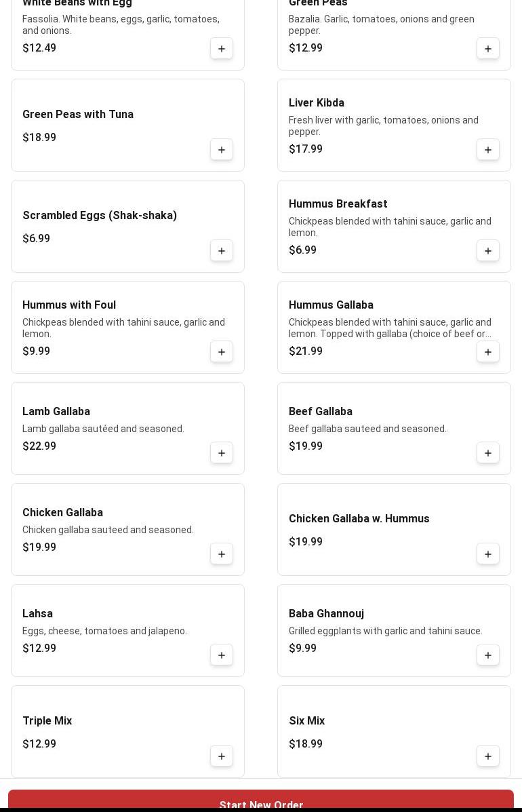
Task: Select the Six Mix item name
Action: point(306,720)
